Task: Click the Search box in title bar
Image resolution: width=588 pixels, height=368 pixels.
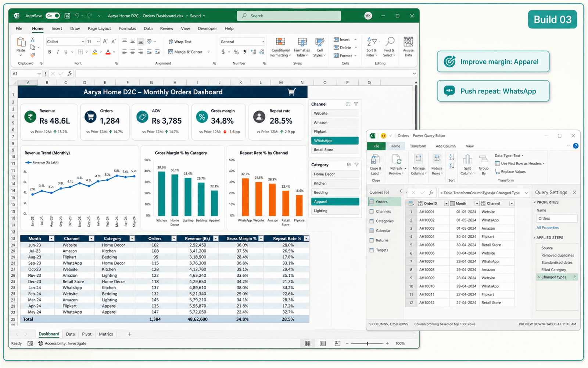Action: pyautogui.click(x=289, y=16)
